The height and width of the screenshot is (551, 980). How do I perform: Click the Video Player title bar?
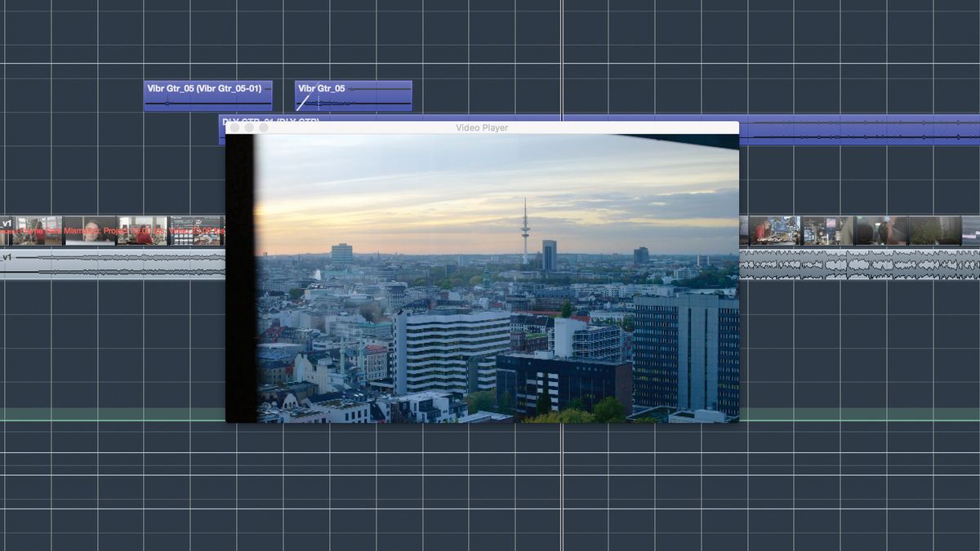tap(482, 127)
